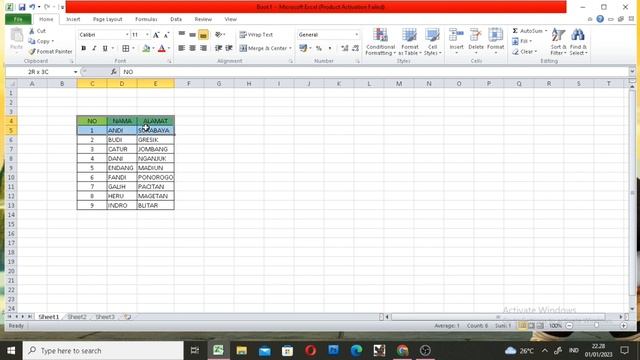Open the Fill dropdown
640x360 pixels.
(522, 41)
